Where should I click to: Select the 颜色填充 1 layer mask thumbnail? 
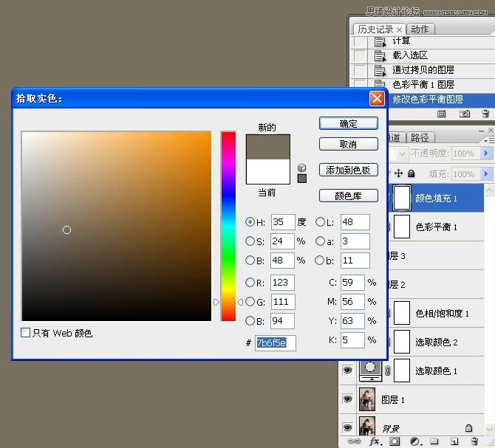[x=402, y=198]
